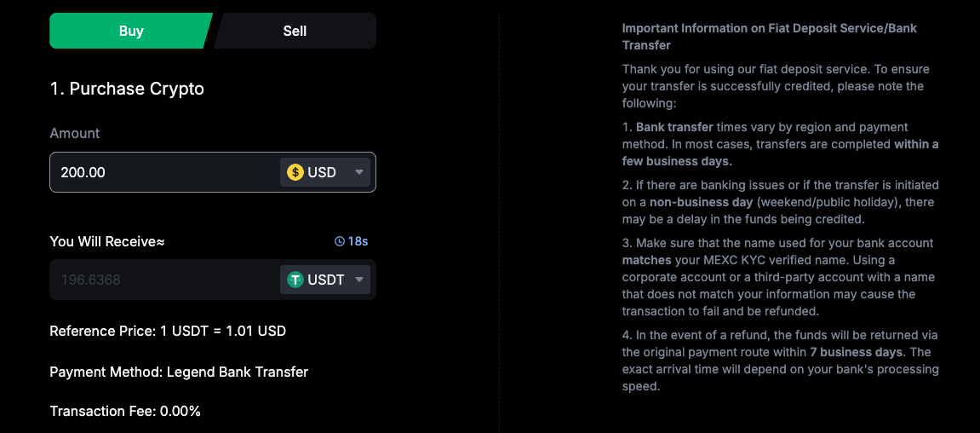The image size is (980, 433).
Task: Click the USD currency label text
Action: [322, 172]
